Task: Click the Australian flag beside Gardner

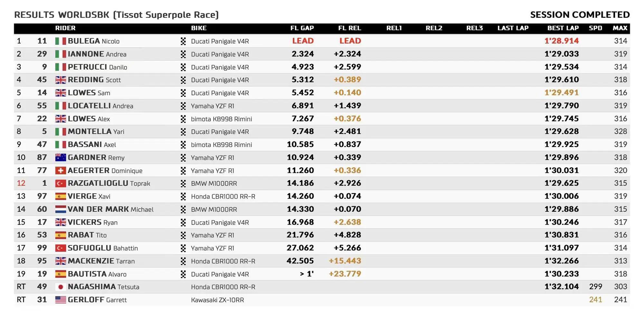Action: (61, 158)
